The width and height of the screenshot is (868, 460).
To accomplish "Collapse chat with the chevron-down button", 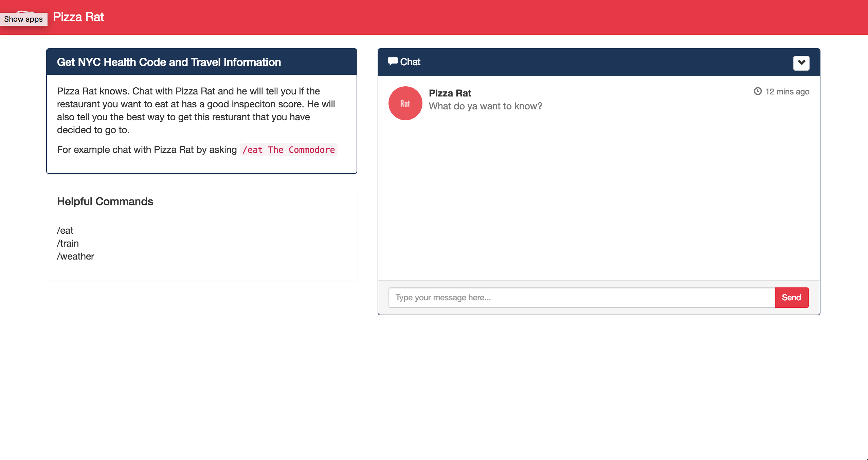I will pos(801,63).
